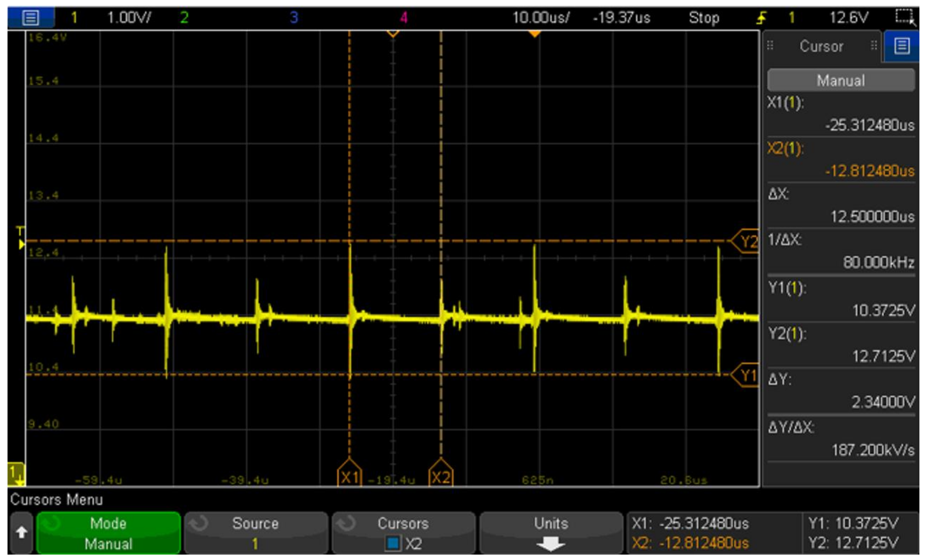
Task: Toggle the X2 cursor checkbox
Action: click(x=393, y=543)
